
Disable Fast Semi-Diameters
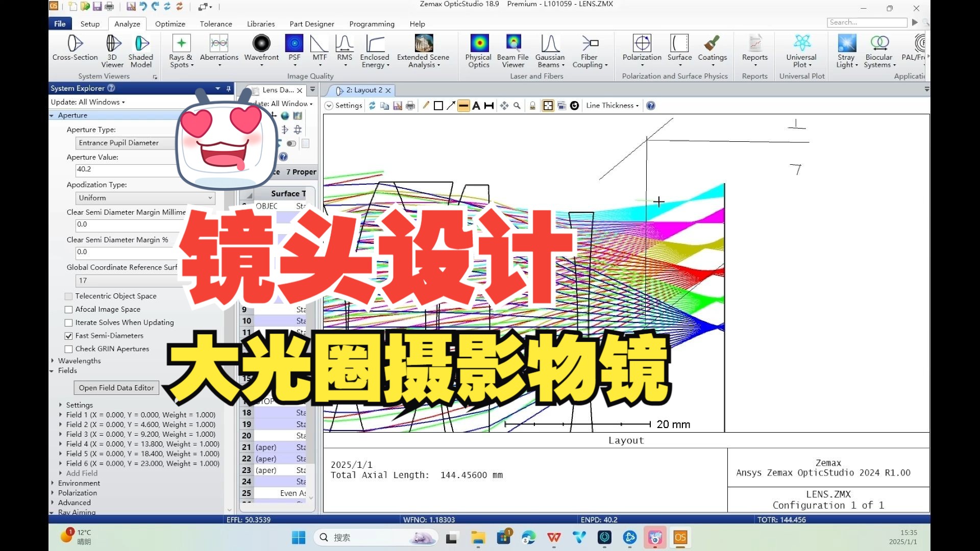(68, 336)
